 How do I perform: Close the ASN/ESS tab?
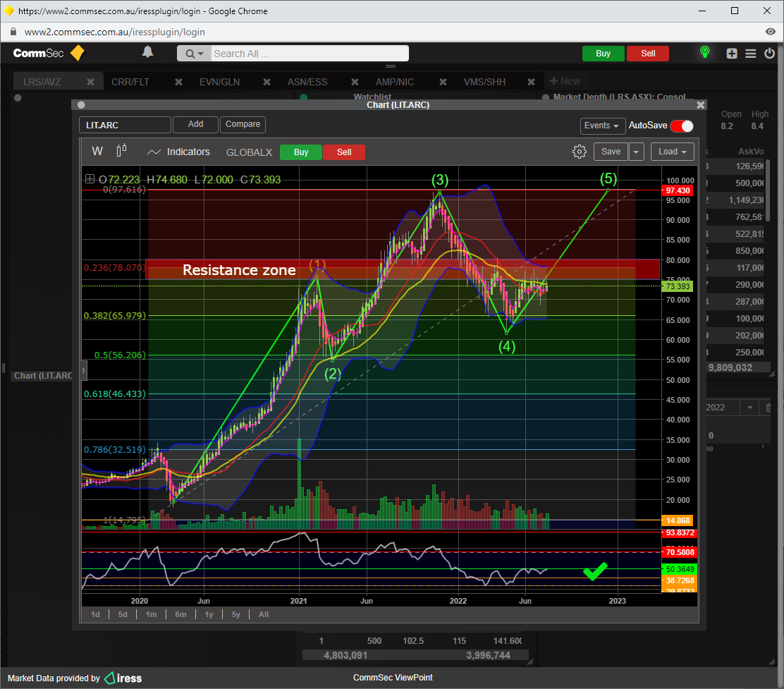tap(355, 82)
